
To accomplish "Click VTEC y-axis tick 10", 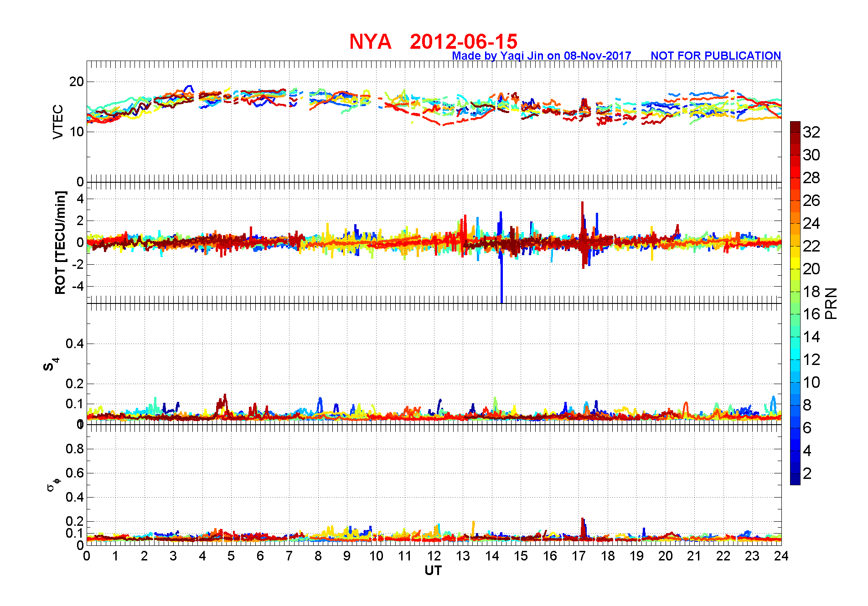I will click(77, 132).
